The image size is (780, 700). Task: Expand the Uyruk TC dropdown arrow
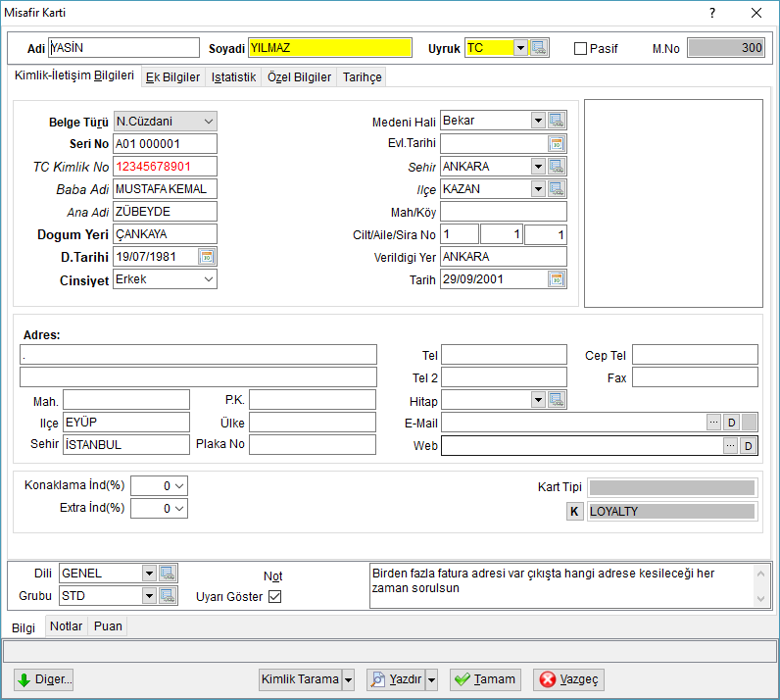[x=520, y=48]
